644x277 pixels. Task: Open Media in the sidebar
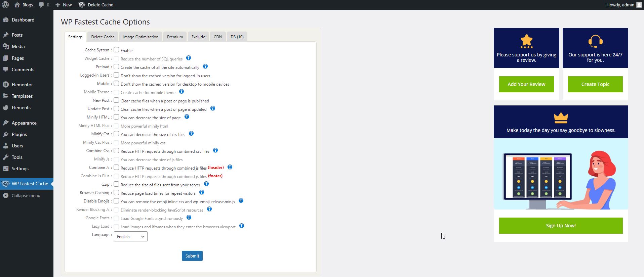click(x=27, y=46)
